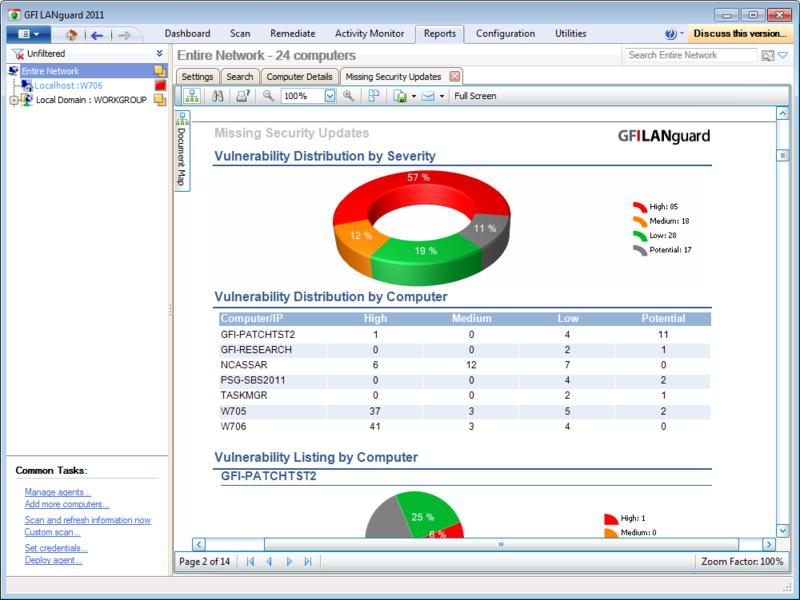Click the Full Screen button
This screenshot has height=600, width=800.
pyautogui.click(x=475, y=96)
